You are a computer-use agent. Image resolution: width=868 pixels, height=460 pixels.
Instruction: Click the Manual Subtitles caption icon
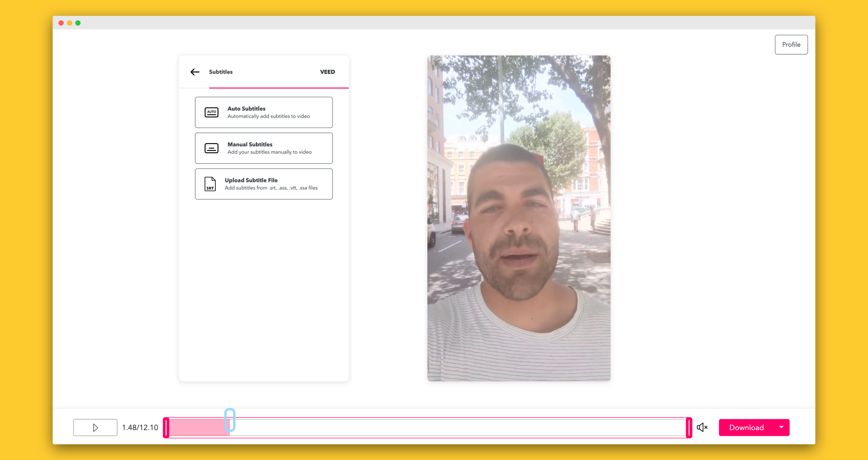(211, 148)
